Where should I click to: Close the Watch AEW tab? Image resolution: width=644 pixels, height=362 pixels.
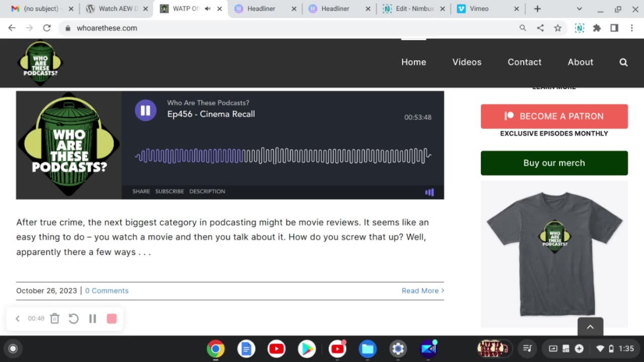(x=144, y=9)
